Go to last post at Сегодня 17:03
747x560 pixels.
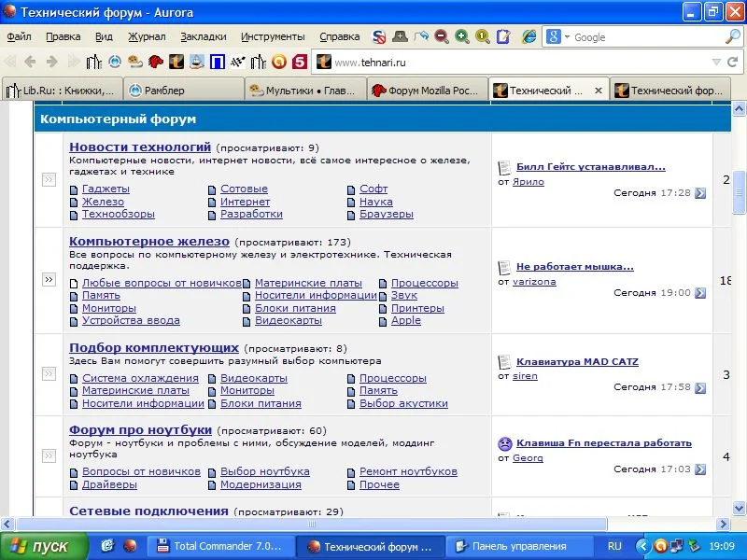[700, 469]
